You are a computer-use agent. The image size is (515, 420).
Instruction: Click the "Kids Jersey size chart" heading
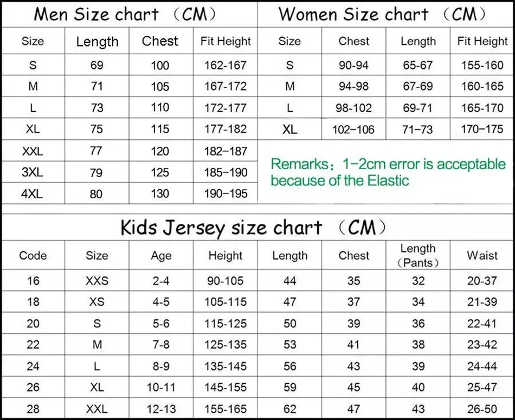pyautogui.click(x=254, y=227)
